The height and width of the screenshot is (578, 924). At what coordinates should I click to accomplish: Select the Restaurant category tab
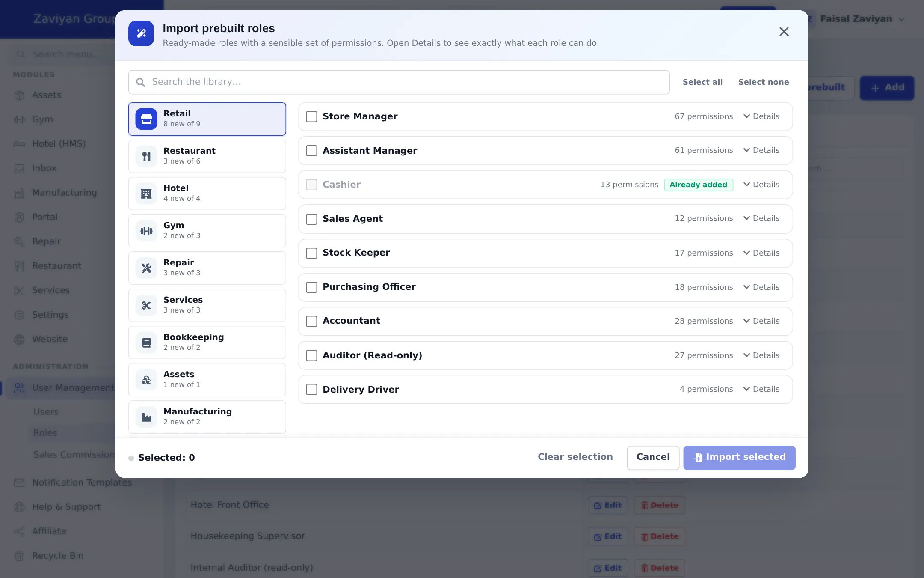[207, 156]
